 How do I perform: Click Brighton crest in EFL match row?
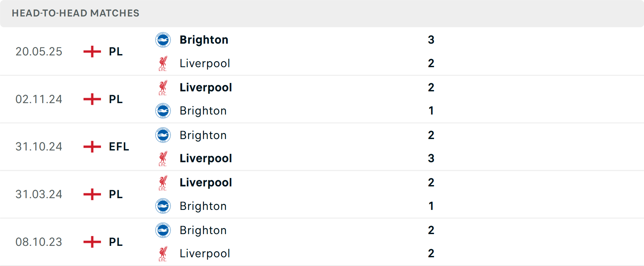click(x=163, y=135)
